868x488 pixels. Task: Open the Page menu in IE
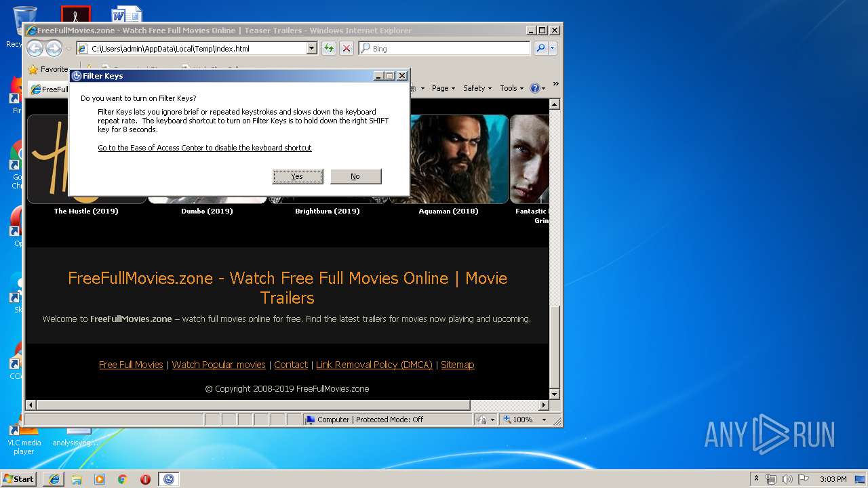coord(443,88)
